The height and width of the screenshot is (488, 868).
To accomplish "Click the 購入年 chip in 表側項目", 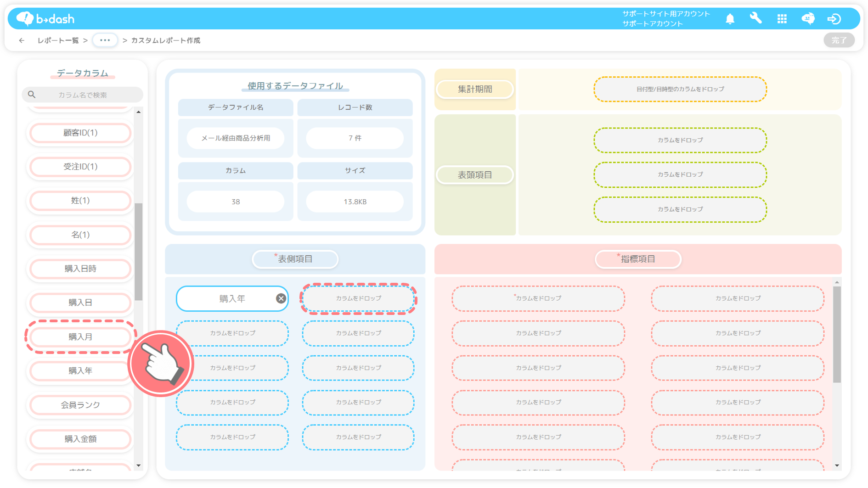I will coord(232,298).
